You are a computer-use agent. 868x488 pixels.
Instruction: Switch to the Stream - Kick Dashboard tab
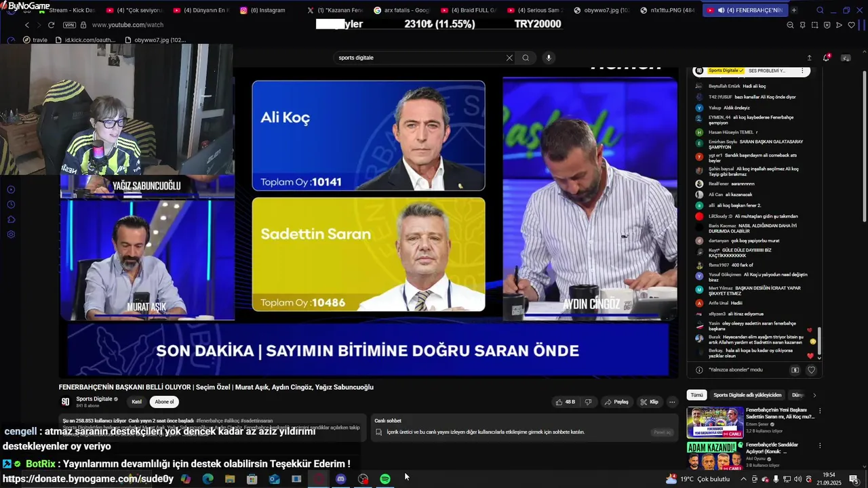click(x=67, y=10)
